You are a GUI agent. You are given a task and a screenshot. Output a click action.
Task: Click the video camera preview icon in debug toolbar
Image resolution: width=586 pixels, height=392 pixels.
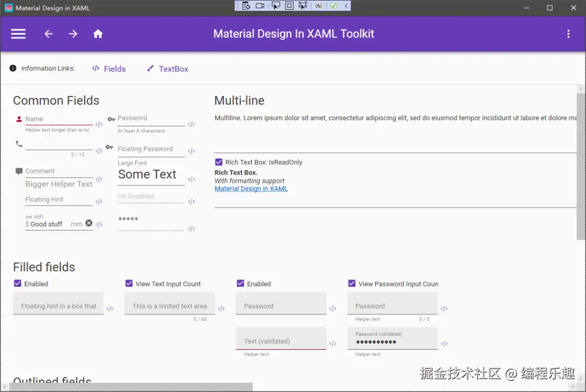click(x=260, y=5)
